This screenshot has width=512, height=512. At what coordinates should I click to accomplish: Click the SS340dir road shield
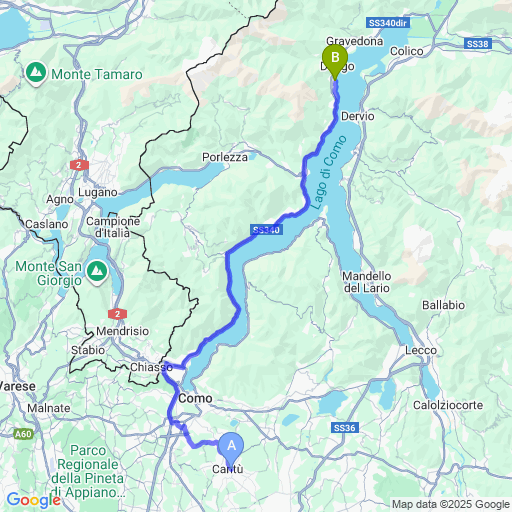point(388,23)
